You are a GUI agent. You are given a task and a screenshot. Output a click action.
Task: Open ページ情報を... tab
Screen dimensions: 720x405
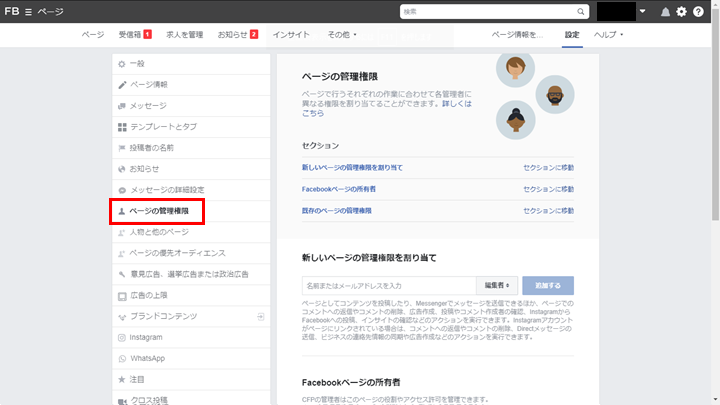[517, 34]
